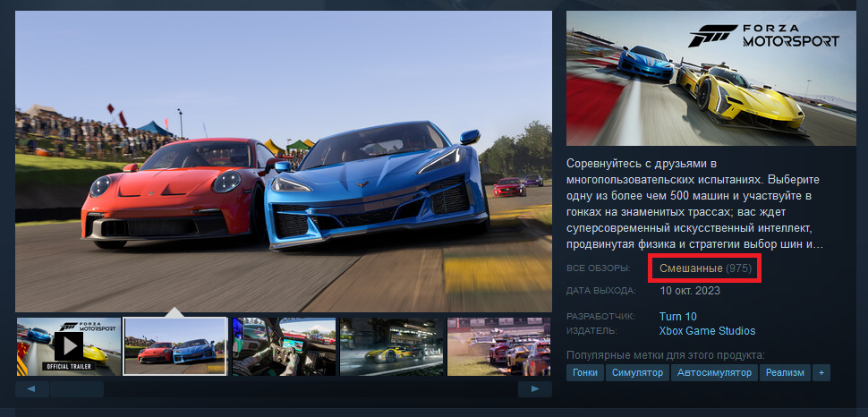
Task: Click the game description paragraph text
Action: (694, 204)
